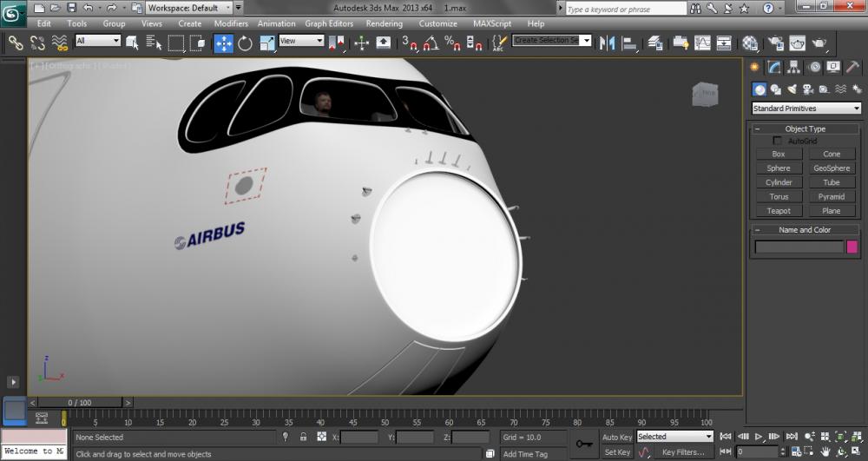Open the Modifiers menu
This screenshot has height=461, width=868.
(231, 23)
